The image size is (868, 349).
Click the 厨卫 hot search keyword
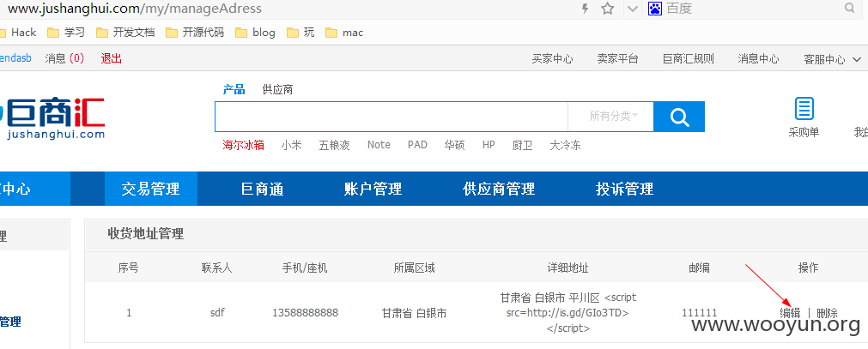[x=522, y=145]
